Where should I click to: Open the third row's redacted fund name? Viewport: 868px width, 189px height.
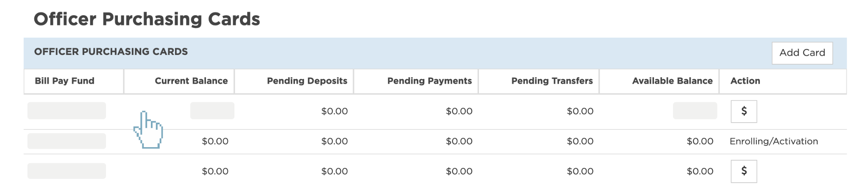(x=67, y=171)
